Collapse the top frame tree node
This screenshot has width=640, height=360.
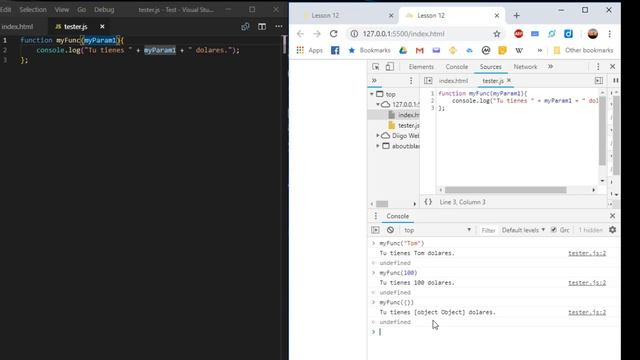(372, 94)
